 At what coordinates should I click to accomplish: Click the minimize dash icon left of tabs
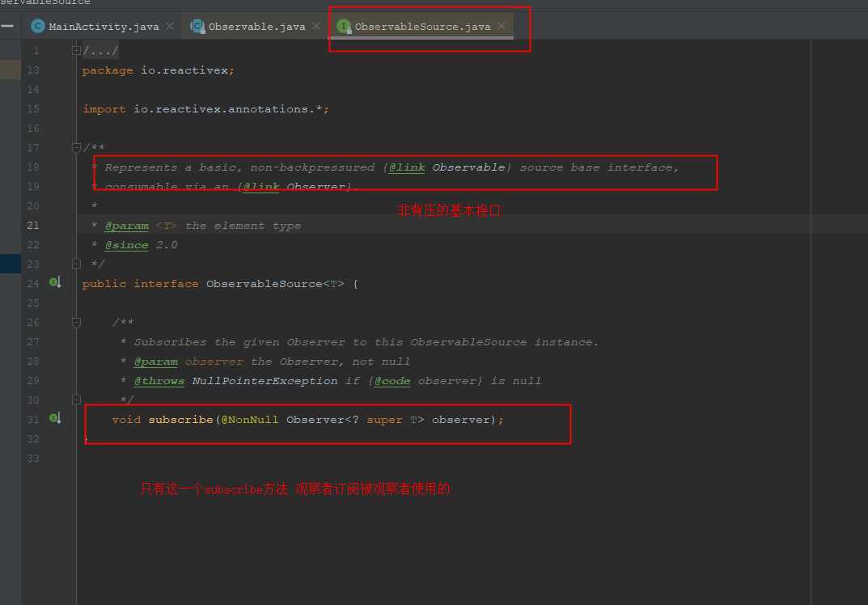[x=7, y=26]
